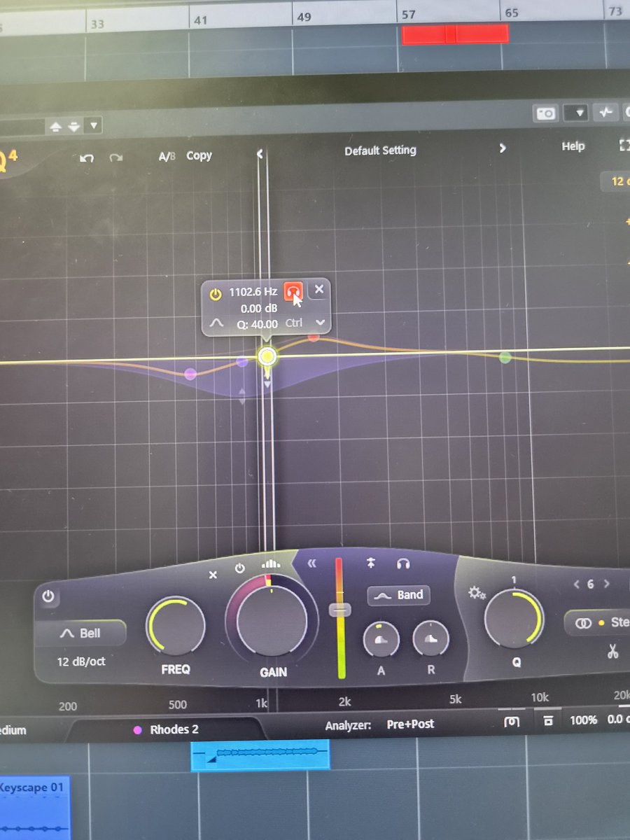Close the band popup with the X
This screenshot has height=840, width=630.
[x=319, y=288]
